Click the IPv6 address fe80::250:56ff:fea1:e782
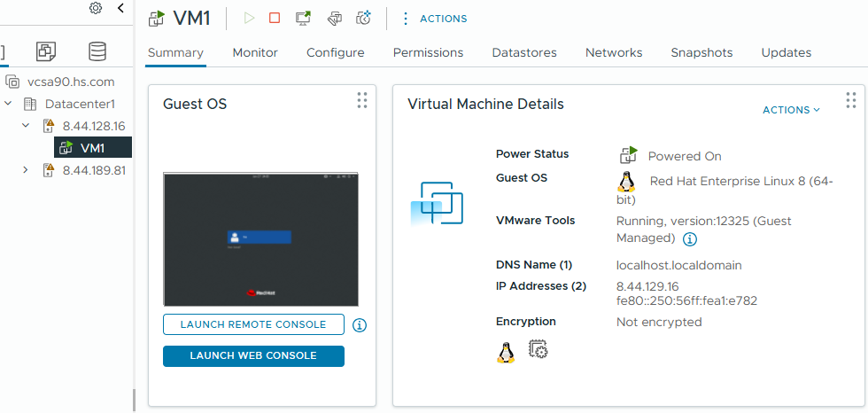This screenshot has height=413, width=868. click(687, 301)
